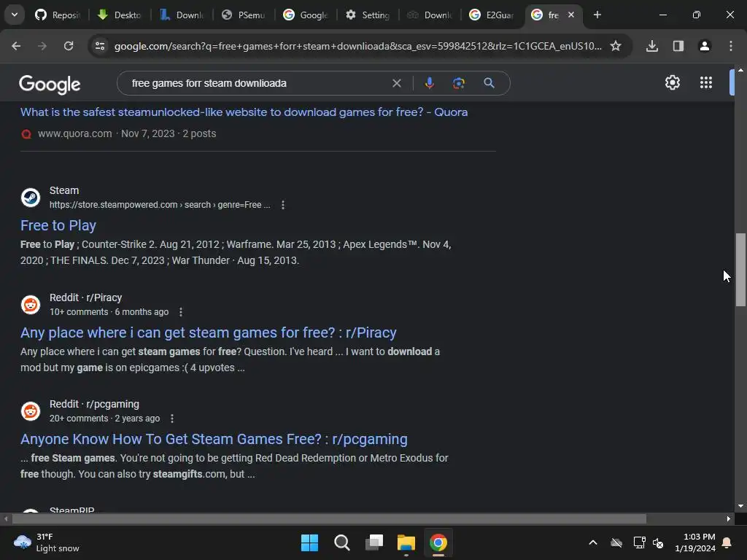Open the muted volume tray icon
The width and height of the screenshot is (747, 560).
point(658,542)
